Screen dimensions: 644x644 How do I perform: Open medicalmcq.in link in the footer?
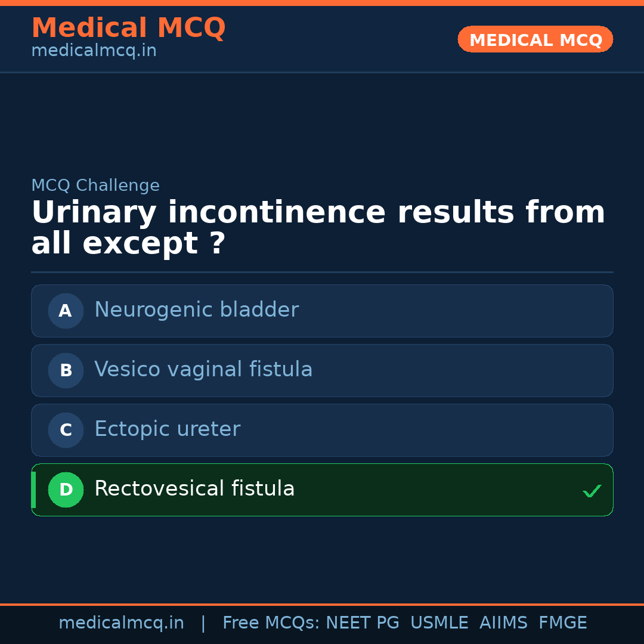(121, 623)
